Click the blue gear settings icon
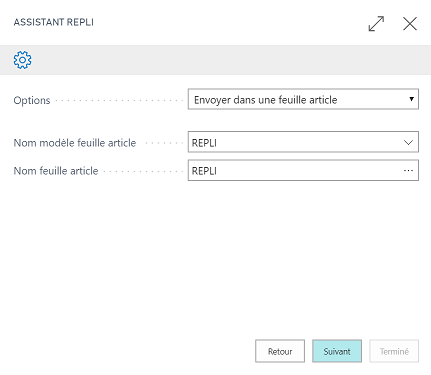This screenshot has width=431, height=375. (22, 60)
